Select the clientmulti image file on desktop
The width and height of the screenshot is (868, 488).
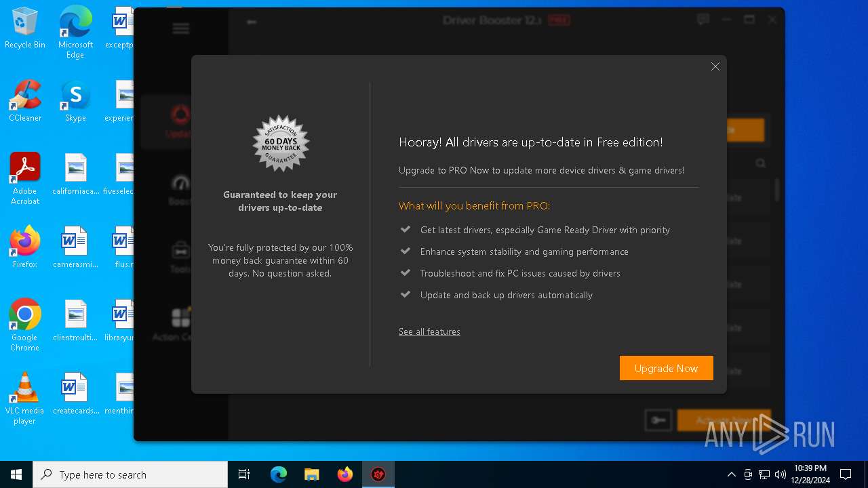75,321
